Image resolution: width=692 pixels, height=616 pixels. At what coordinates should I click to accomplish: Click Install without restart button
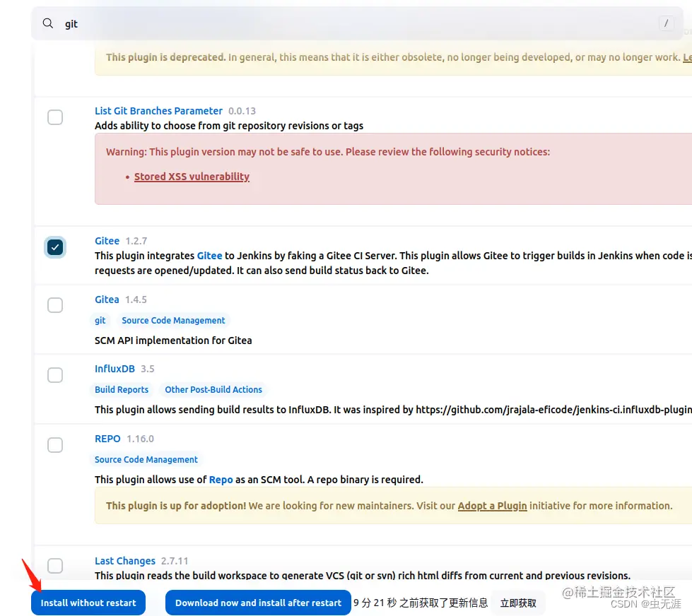[x=88, y=603]
